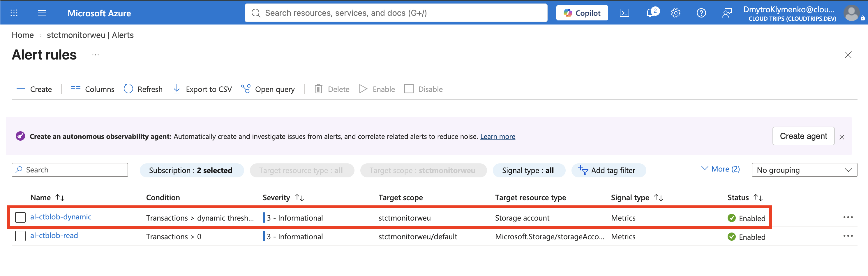Image resolution: width=868 pixels, height=276 pixels.
Task: Open the Learn more link in banner
Action: 497,136
